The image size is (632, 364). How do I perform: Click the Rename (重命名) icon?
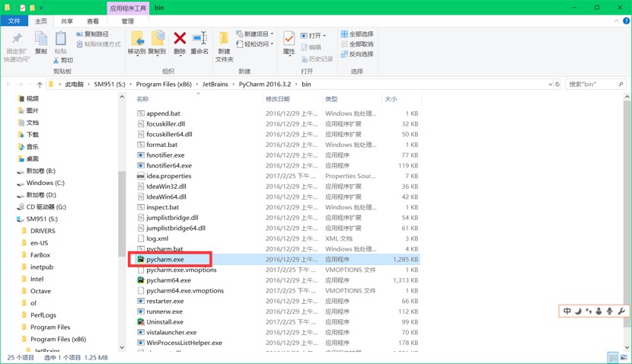[199, 39]
